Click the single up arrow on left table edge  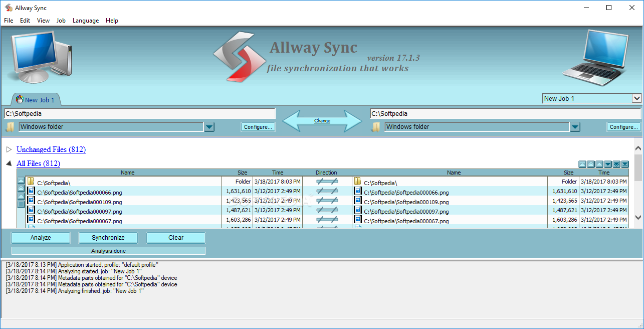point(21,197)
